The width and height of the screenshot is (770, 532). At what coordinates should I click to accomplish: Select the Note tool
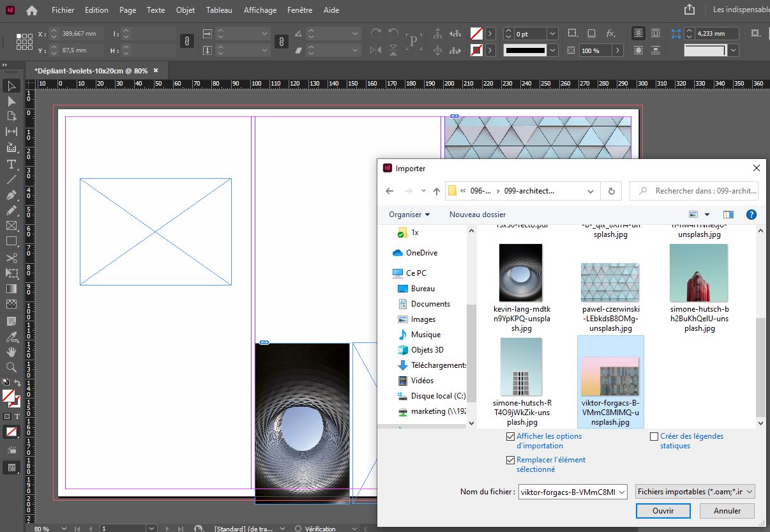[11, 321]
